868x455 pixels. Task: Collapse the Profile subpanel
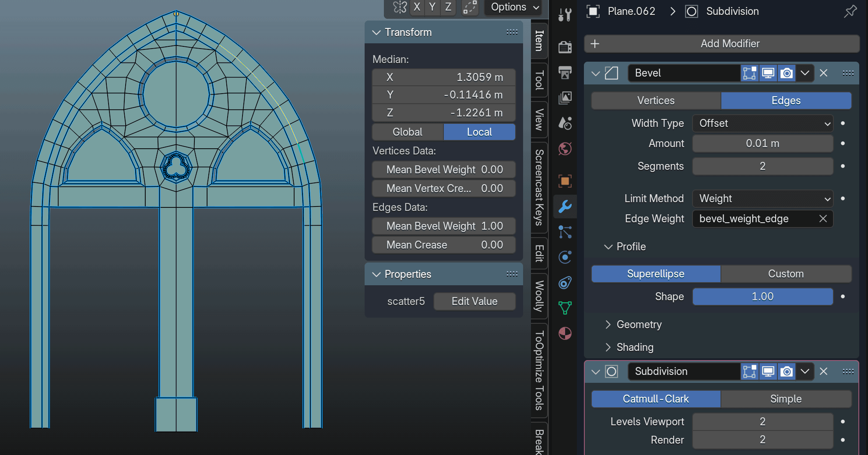[608, 247]
